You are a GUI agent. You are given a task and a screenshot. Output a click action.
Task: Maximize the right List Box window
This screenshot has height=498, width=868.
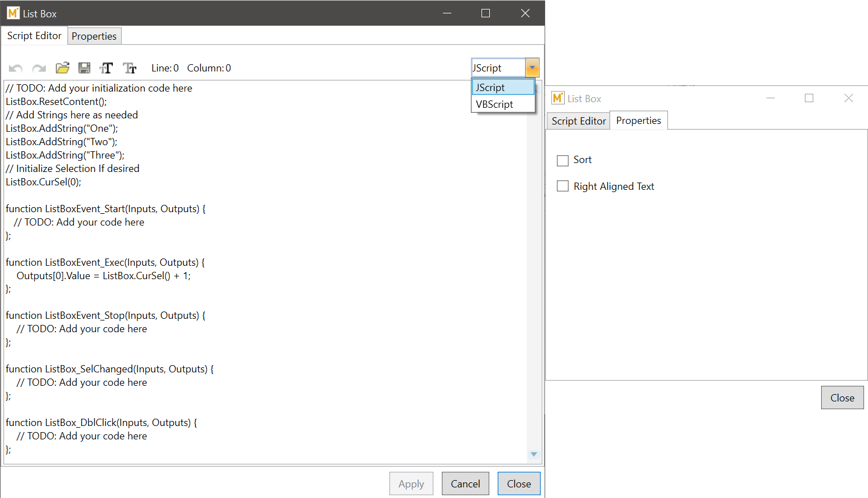click(x=808, y=98)
